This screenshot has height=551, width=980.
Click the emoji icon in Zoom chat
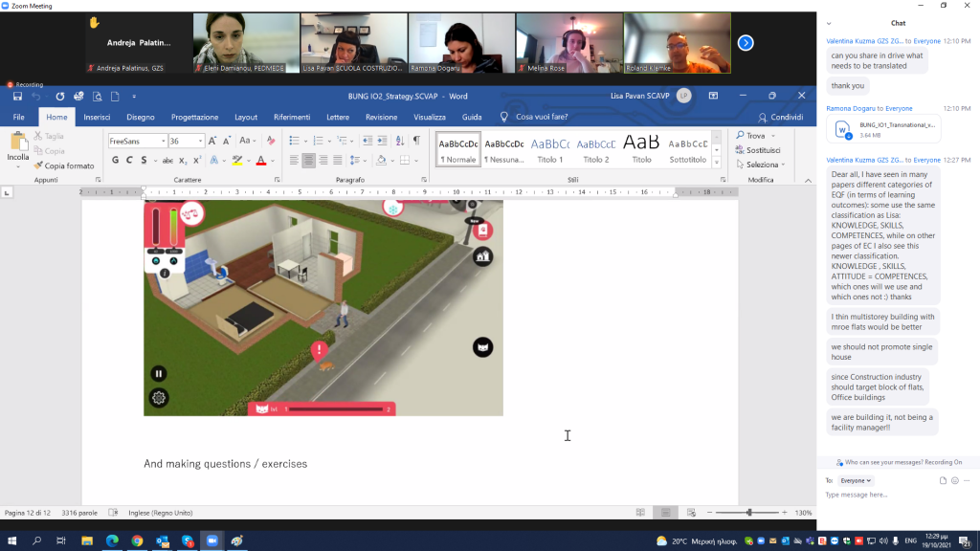tap(954, 480)
